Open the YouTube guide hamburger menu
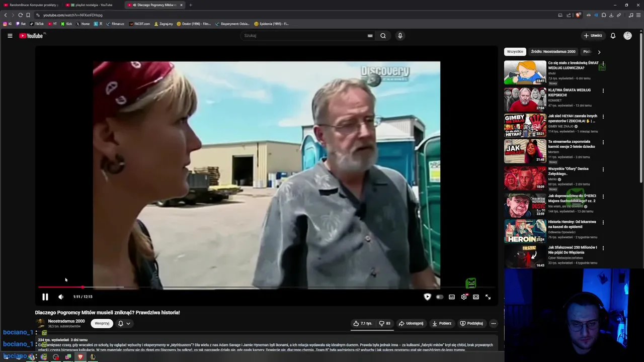The width and height of the screenshot is (644, 362). click(x=10, y=36)
